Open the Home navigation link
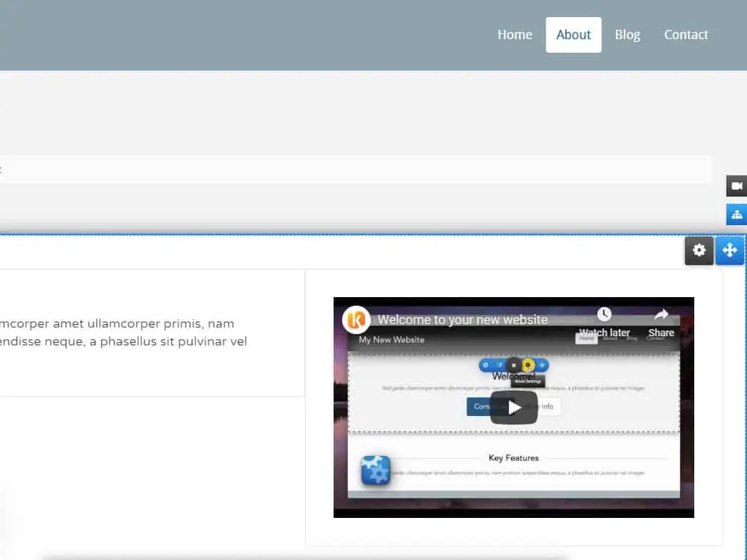747x560 pixels. click(x=515, y=35)
